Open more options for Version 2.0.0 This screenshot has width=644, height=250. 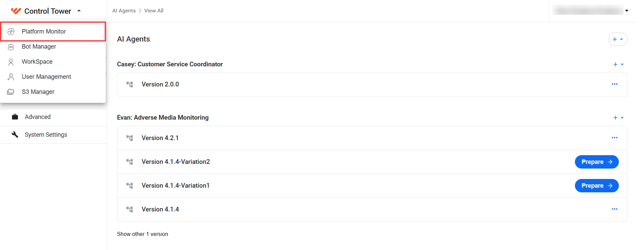[614, 84]
